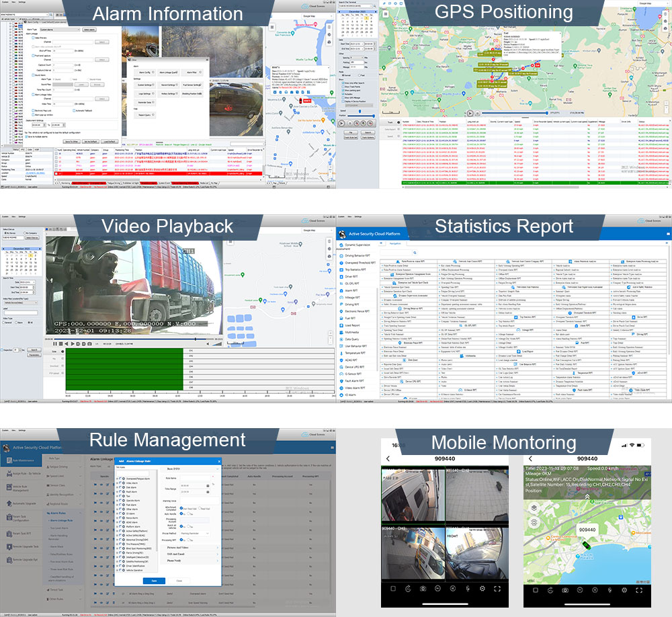Click the Multimedia icon in the Statistics Report sidebar
Screen dimensions: 672x617
(x=341, y=332)
